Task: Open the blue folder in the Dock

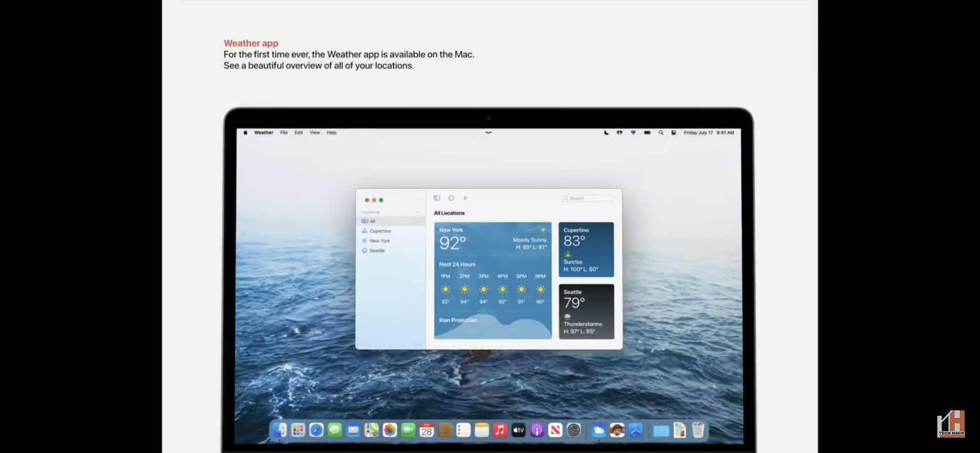Action: tap(661, 431)
